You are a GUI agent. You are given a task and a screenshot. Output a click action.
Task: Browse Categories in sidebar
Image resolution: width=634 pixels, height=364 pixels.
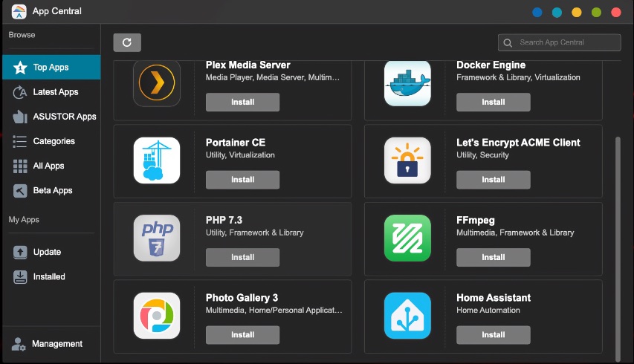pyautogui.click(x=51, y=141)
